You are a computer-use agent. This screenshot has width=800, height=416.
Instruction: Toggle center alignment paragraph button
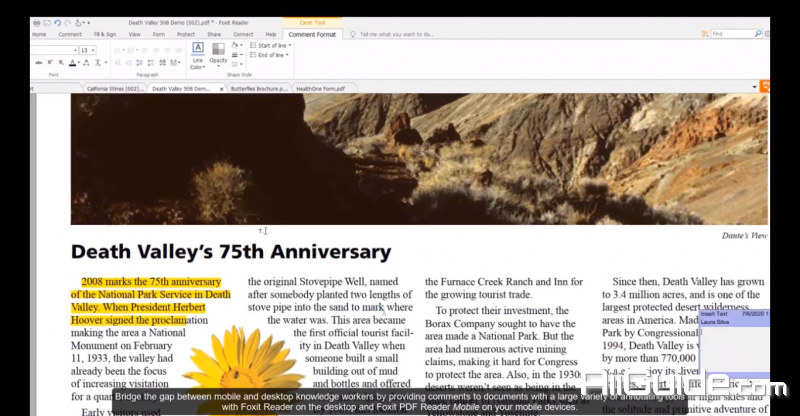pyautogui.click(x=156, y=50)
